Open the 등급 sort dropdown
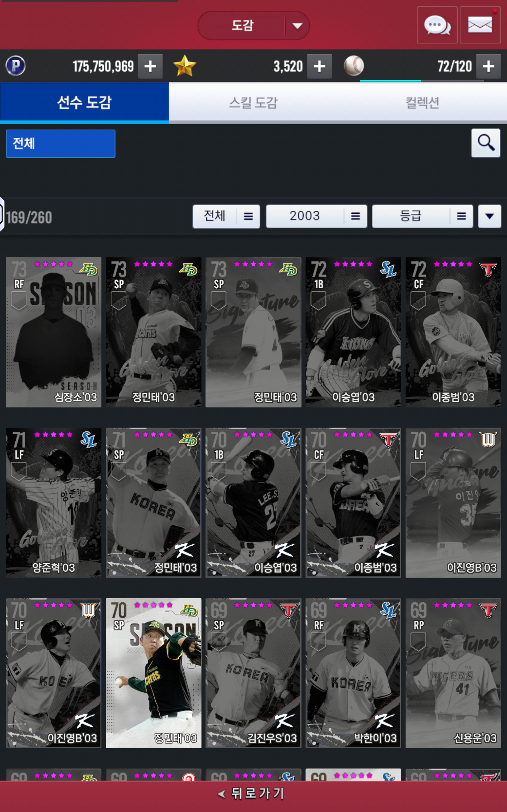This screenshot has width=507, height=812. [x=422, y=216]
